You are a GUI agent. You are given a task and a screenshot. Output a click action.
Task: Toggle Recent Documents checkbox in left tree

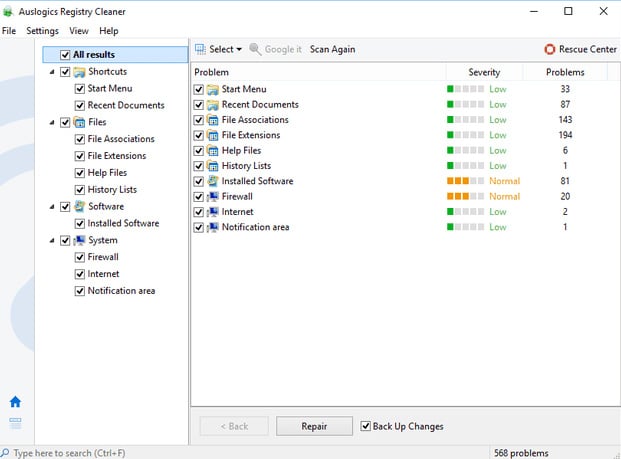pyautogui.click(x=80, y=106)
